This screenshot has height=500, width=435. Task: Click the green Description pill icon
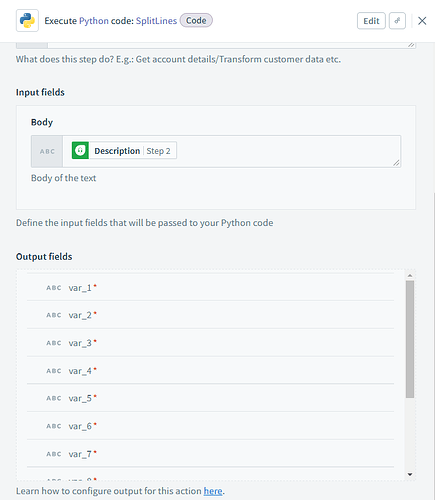pyautogui.click(x=80, y=151)
